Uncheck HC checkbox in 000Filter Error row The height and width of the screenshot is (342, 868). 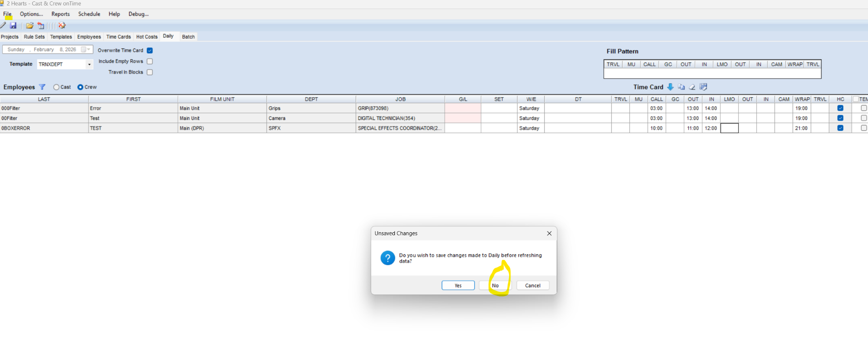click(840, 108)
